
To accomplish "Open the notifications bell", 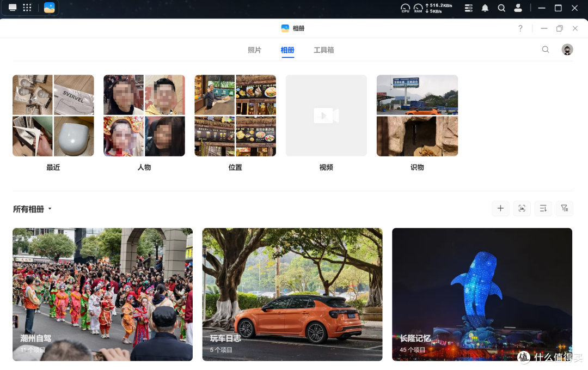I will click(x=485, y=8).
